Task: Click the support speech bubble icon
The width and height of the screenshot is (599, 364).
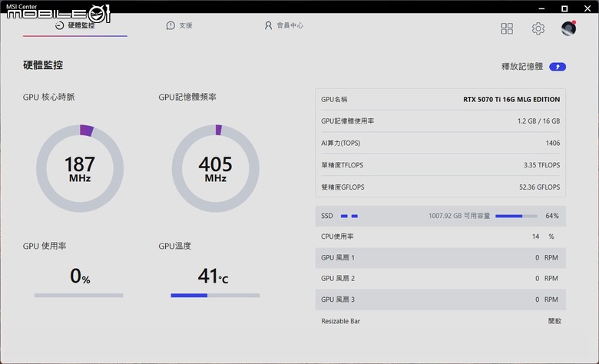Action: [170, 25]
